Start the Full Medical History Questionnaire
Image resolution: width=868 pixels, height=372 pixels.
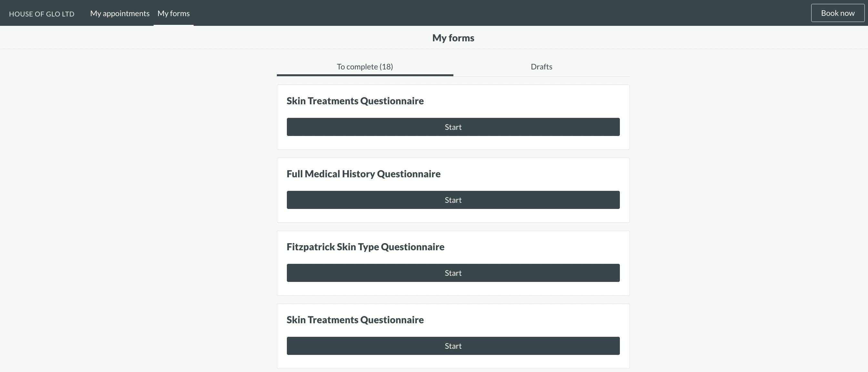(453, 200)
